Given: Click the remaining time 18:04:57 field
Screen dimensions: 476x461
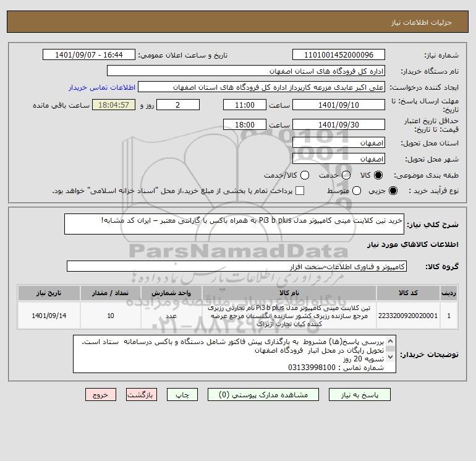Looking at the screenshot, I should (x=114, y=105).
